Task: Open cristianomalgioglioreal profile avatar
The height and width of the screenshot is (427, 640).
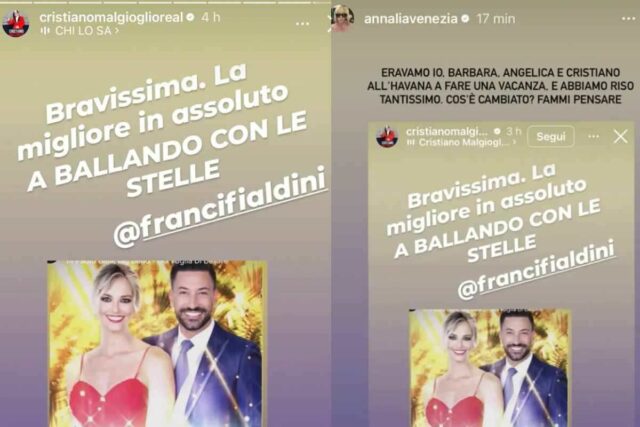Action: 16,24
